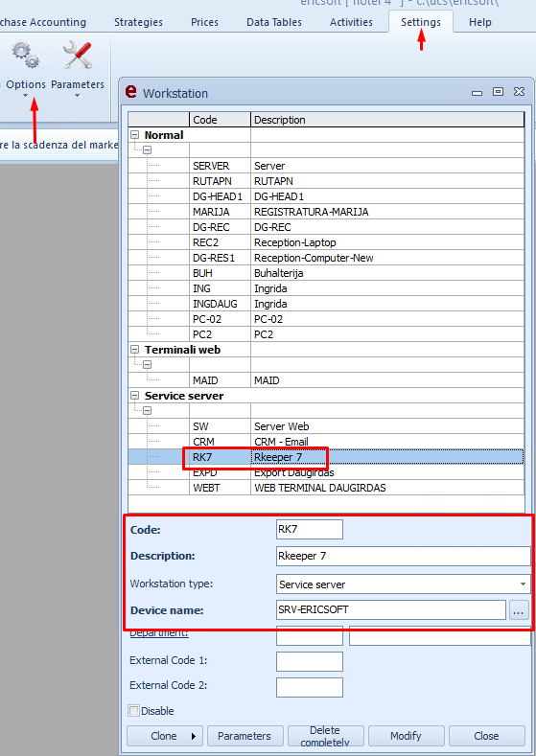536x756 pixels.
Task: Close the Workstation dialog with Close button
Action: (x=486, y=736)
